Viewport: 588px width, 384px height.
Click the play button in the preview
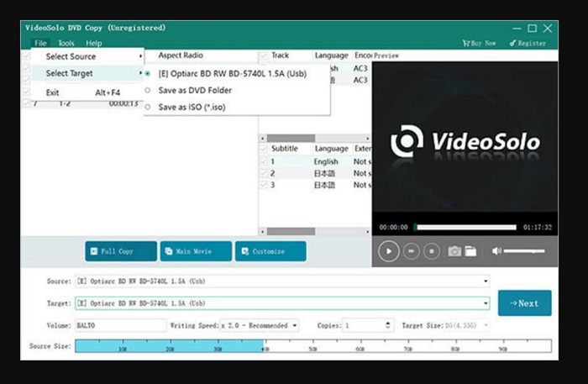click(388, 251)
